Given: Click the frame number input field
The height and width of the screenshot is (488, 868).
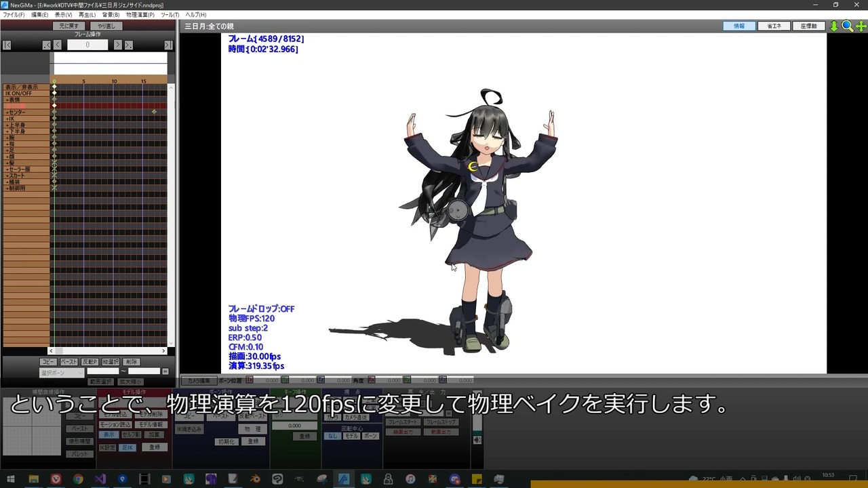Looking at the screenshot, I should pos(88,44).
